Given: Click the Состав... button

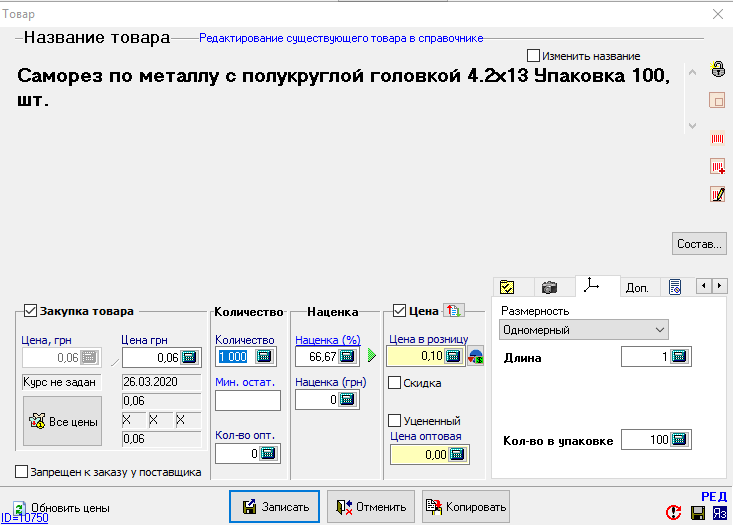Looking at the screenshot, I should (698, 243).
